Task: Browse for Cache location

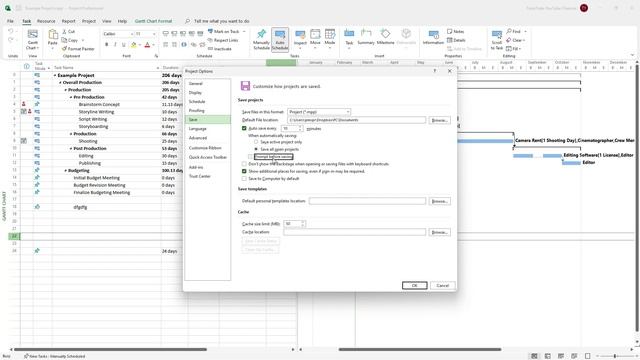Action: click(440, 232)
